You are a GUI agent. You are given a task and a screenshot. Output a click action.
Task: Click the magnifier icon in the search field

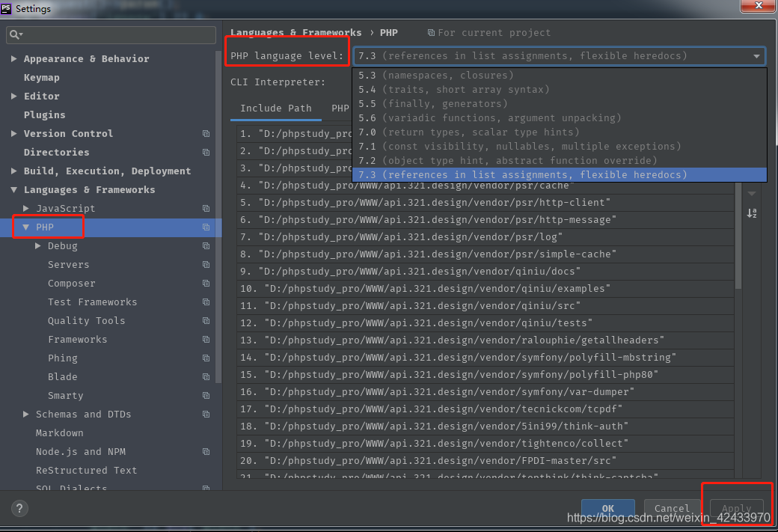tap(14, 34)
